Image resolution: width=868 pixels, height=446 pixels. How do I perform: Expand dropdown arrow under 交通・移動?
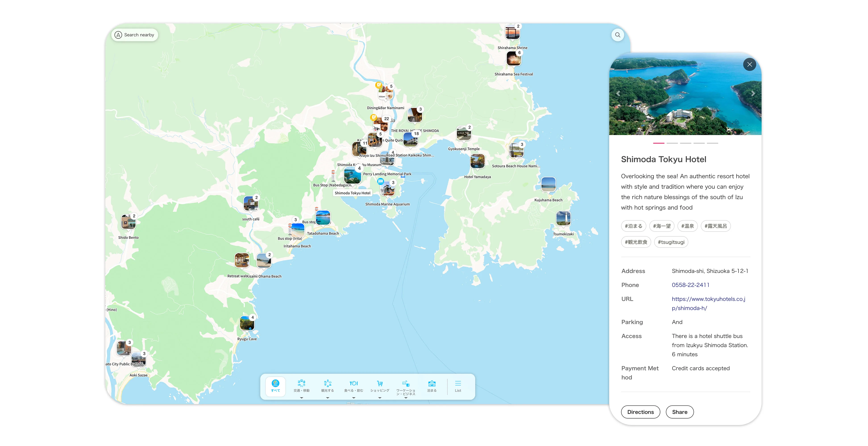click(x=301, y=398)
